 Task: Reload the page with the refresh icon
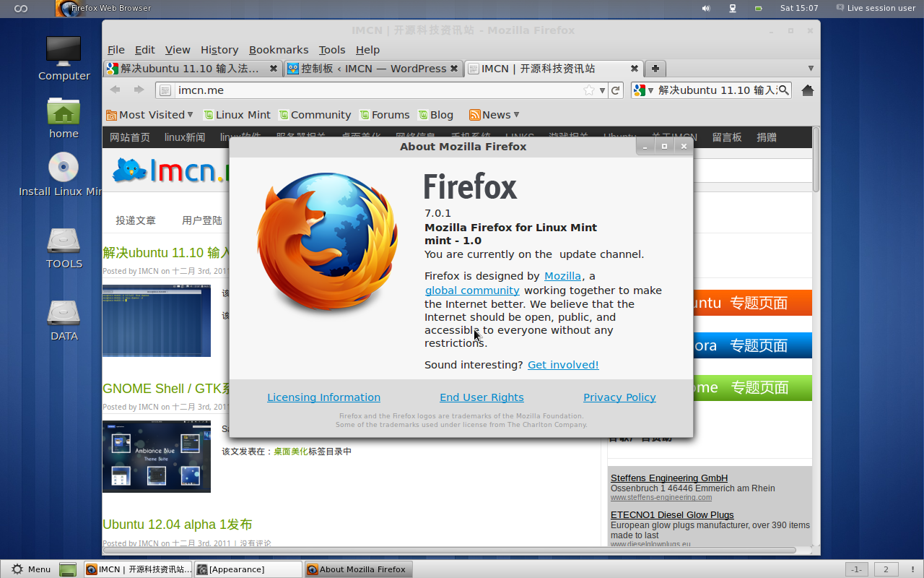(615, 90)
